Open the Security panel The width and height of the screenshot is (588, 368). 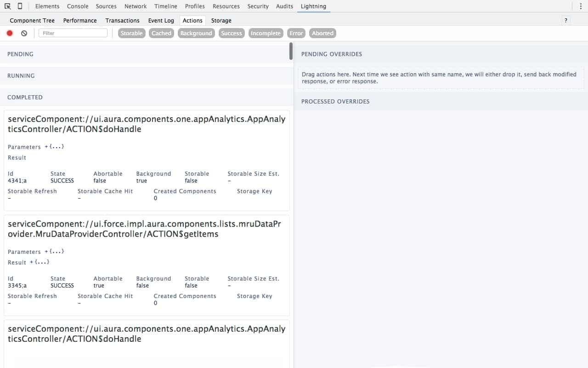coord(258,6)
